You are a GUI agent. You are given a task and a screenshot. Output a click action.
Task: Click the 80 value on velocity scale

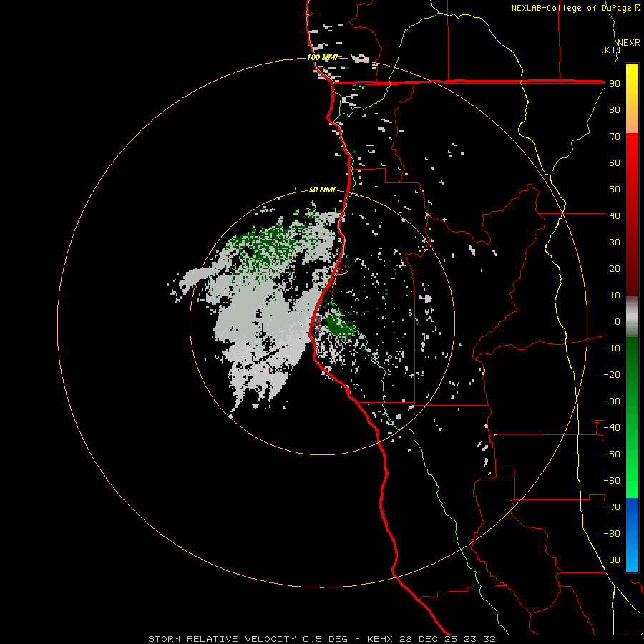click(x=615, y=110)
